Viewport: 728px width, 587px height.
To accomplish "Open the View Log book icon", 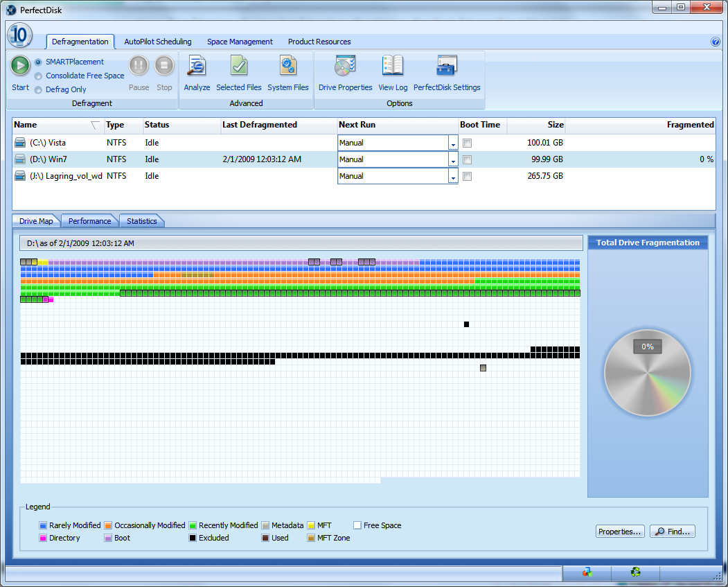I will point(393,66).
